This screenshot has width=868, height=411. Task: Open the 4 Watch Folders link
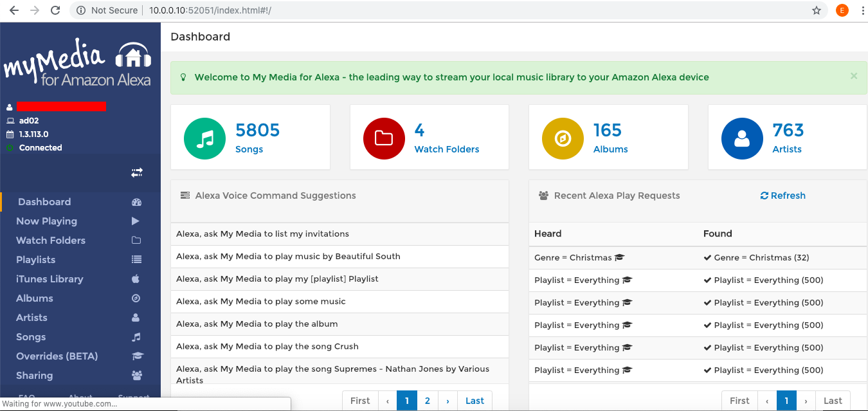pos(447,138)
